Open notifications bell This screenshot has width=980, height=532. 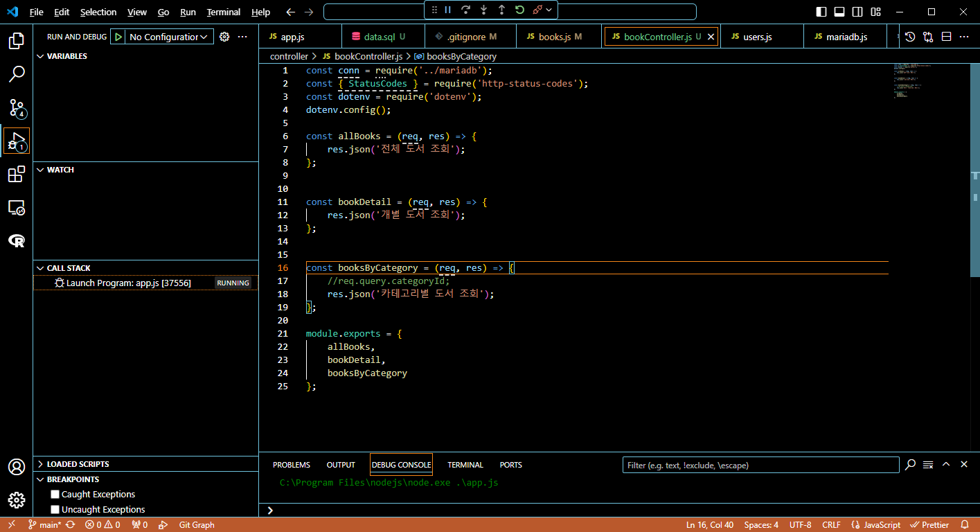pos(965,525)
